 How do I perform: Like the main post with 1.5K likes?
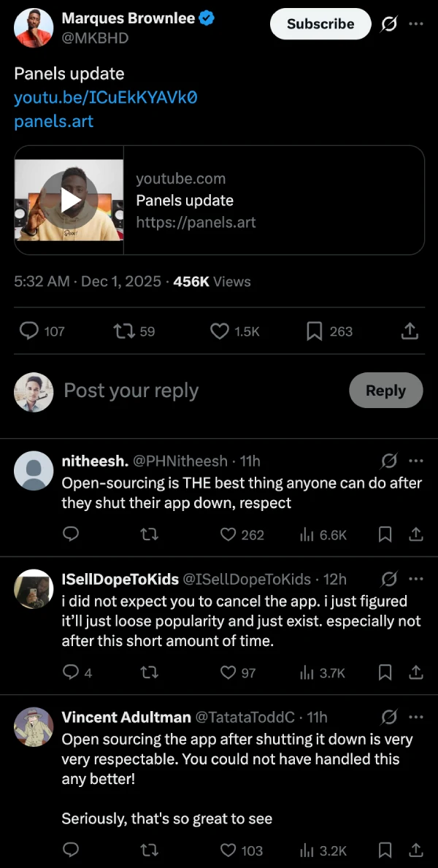220,331
